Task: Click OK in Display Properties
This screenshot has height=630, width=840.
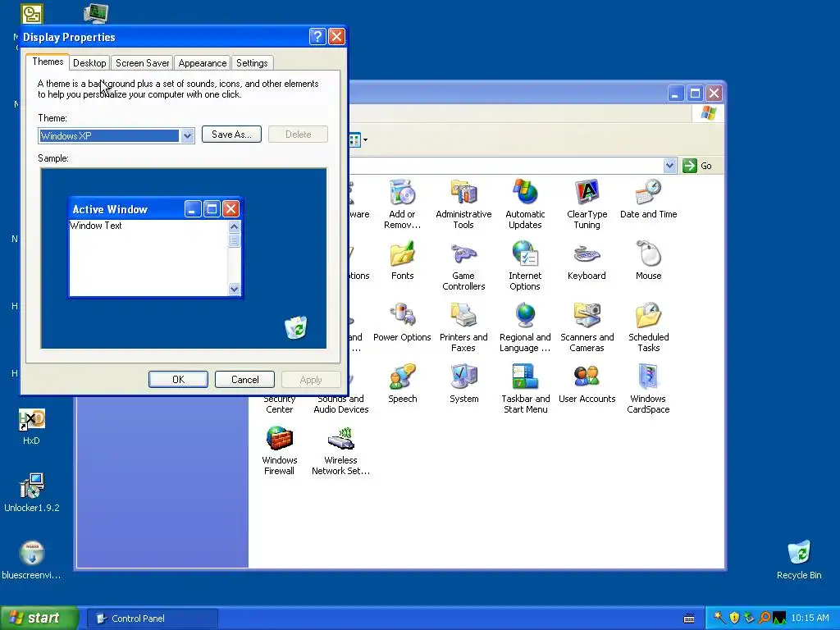Action: point(178,379)
